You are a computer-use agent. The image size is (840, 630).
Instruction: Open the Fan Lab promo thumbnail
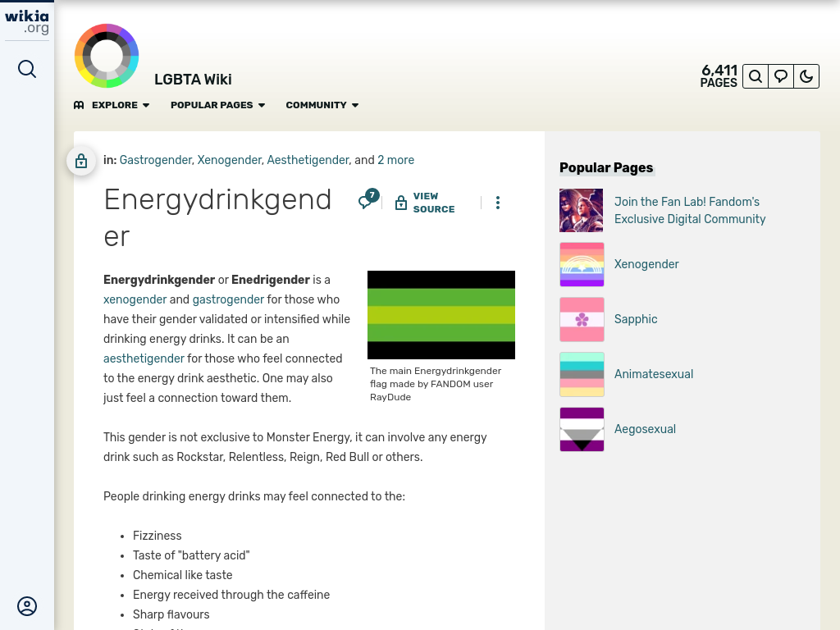[582, 210]
